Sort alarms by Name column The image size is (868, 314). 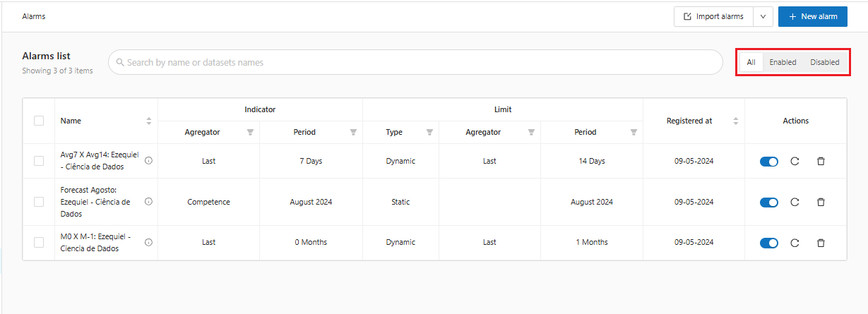149,121
